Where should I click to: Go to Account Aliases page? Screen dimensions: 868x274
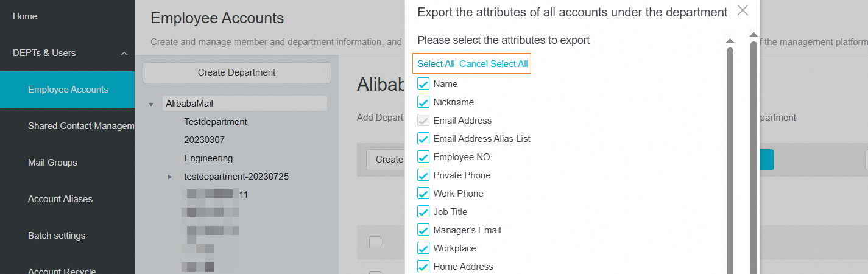[60, 199]
